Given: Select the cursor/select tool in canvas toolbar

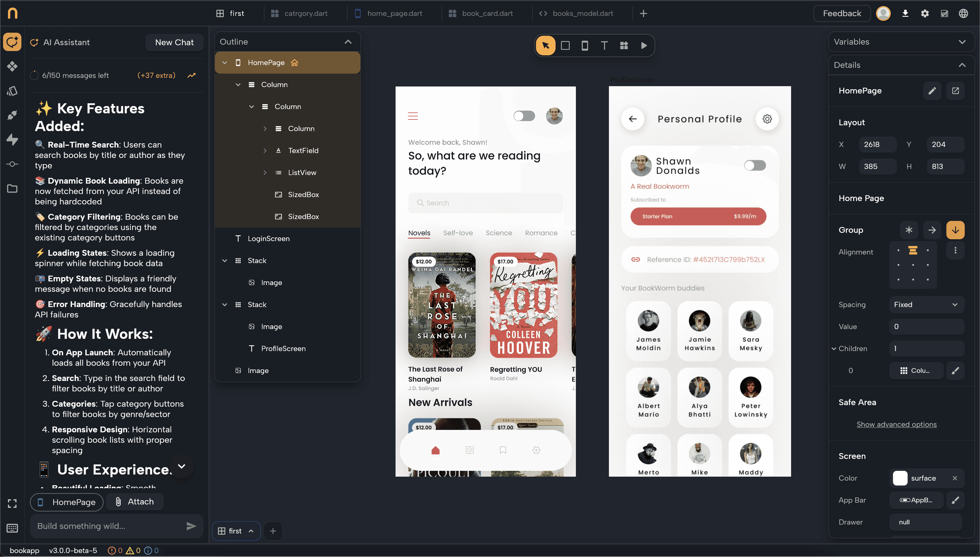Looking at the screenshot, I should pyautogui.click(x=545, y=45).
